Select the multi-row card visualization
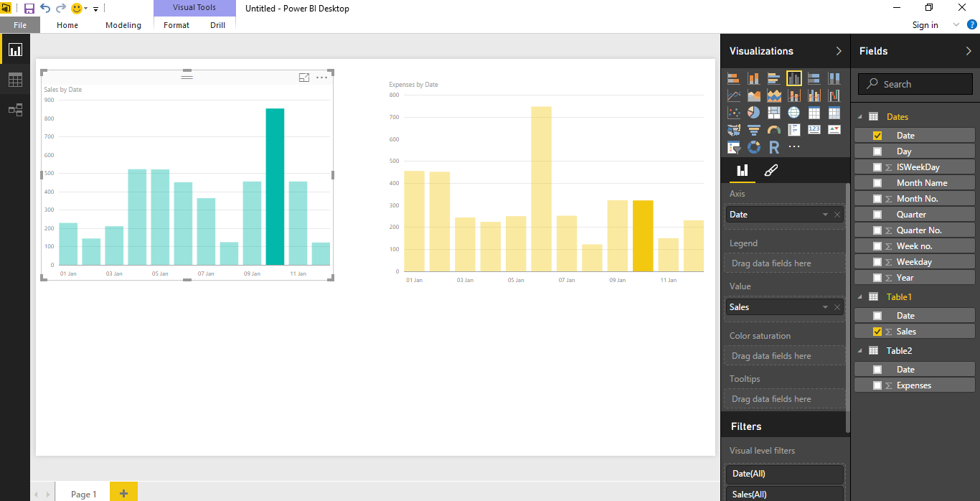This screenshot has height=501, width=980. (x=793, y=130)
